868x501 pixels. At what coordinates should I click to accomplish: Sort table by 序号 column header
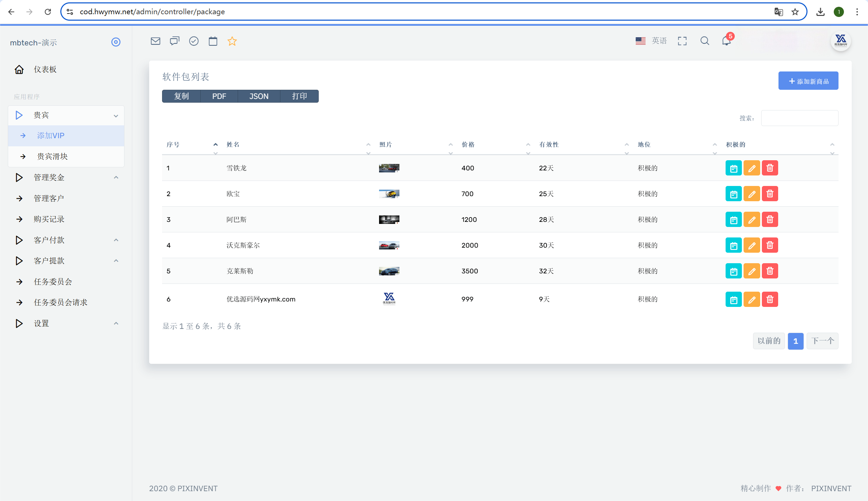173,145
